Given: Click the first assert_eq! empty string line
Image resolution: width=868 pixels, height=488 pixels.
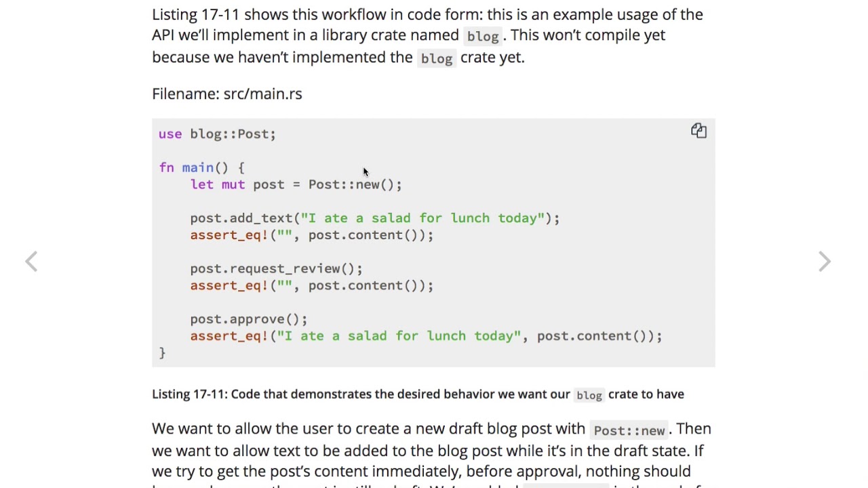Looking at the screenshot, I should (x=311, y=235).
